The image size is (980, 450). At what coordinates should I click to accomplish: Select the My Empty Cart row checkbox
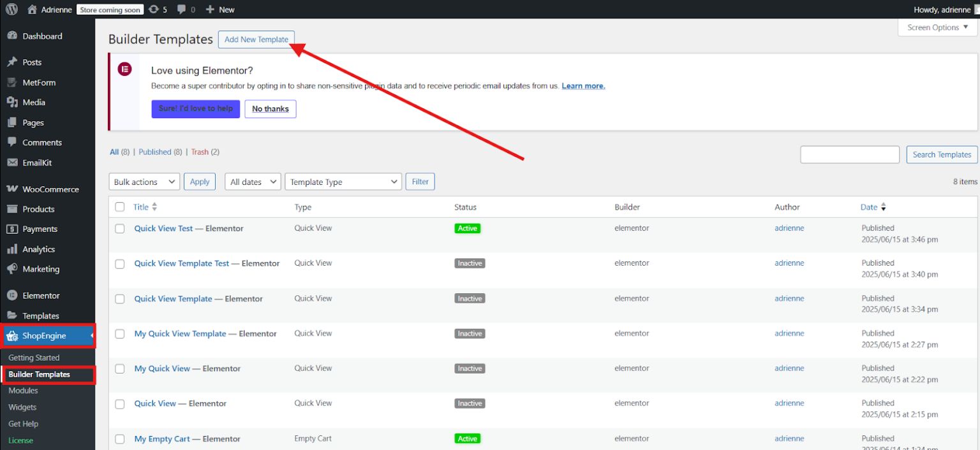(x=120, y=439)
